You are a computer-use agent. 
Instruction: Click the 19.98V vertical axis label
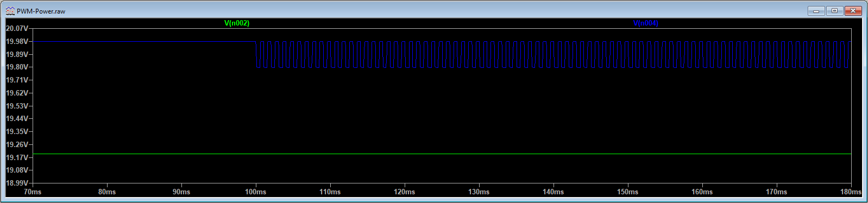(16, 41)
